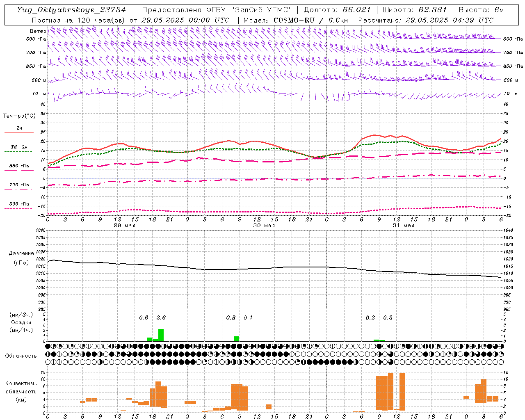
Task: Click the date label 31 мая
Action: [403, 226]
